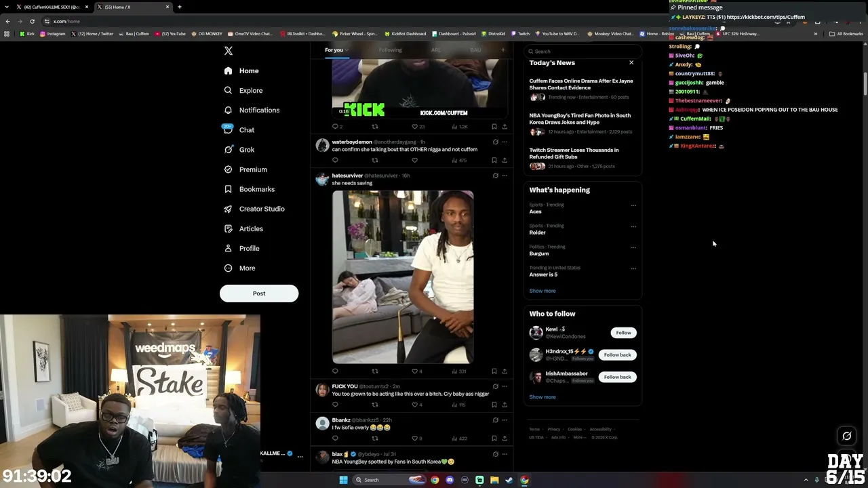
Task: Open more options on hatesurviver's post
Action: tap(505, 176)
